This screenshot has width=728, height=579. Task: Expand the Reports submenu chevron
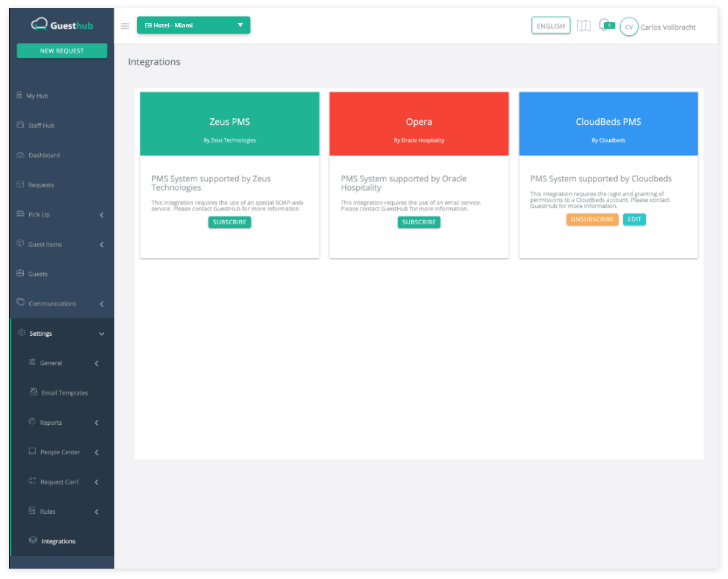click(97, 422)
